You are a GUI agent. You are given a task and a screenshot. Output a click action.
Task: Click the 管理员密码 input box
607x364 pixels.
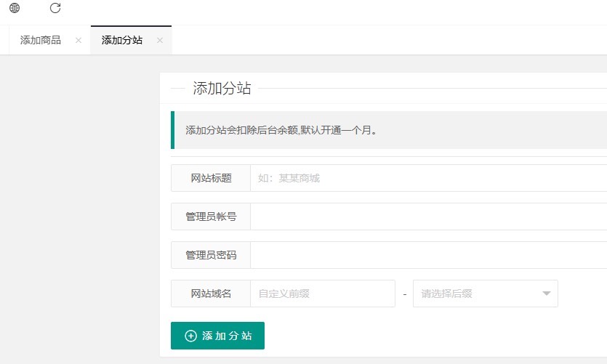(429, 255)
